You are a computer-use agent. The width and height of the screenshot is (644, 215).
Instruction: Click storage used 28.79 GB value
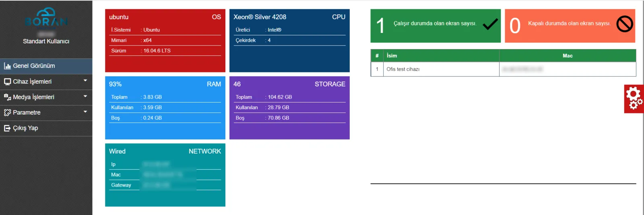click(x=279, y=107)
